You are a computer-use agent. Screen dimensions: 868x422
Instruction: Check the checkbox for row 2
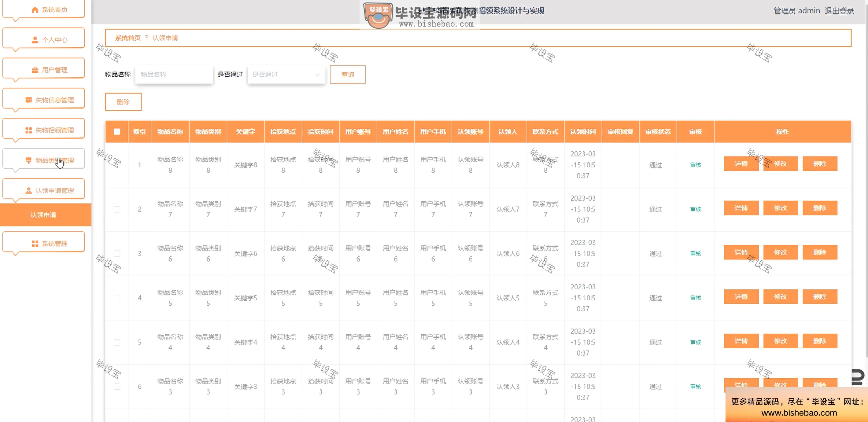click(x=117, y=209)
